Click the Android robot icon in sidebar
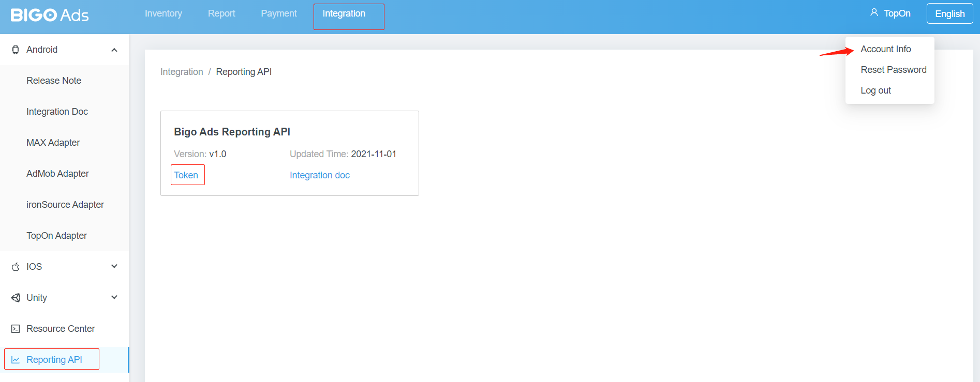The width and height of the screenshot is (980, 382). 16,50
